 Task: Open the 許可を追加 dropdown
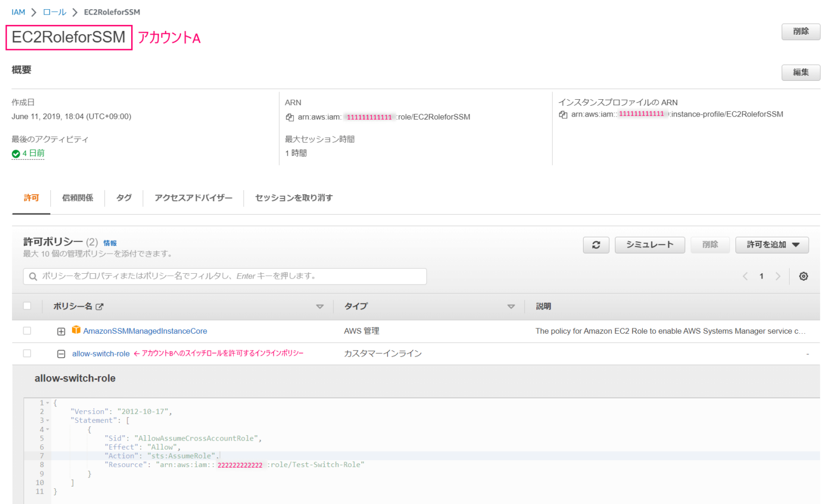pyautogui.click(x=772, y=245)
